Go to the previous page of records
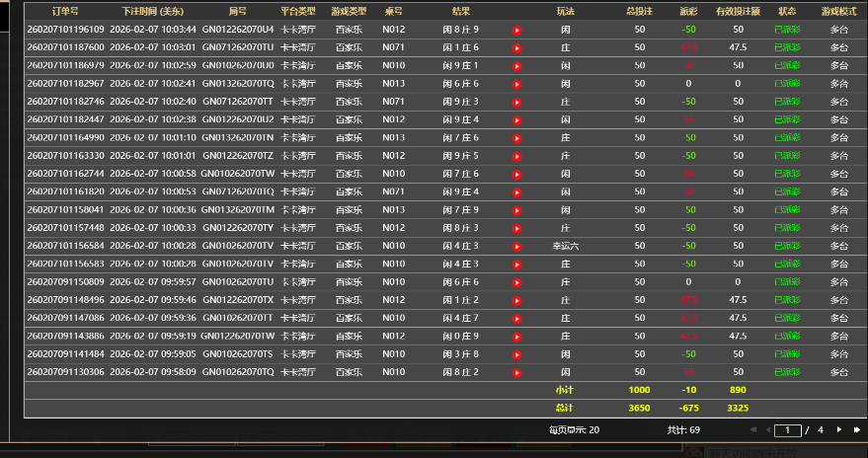 click(x=766, y=429)
